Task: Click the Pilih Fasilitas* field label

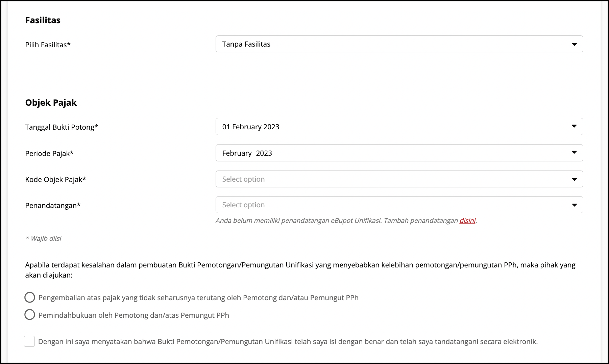Action: (48, 45)
